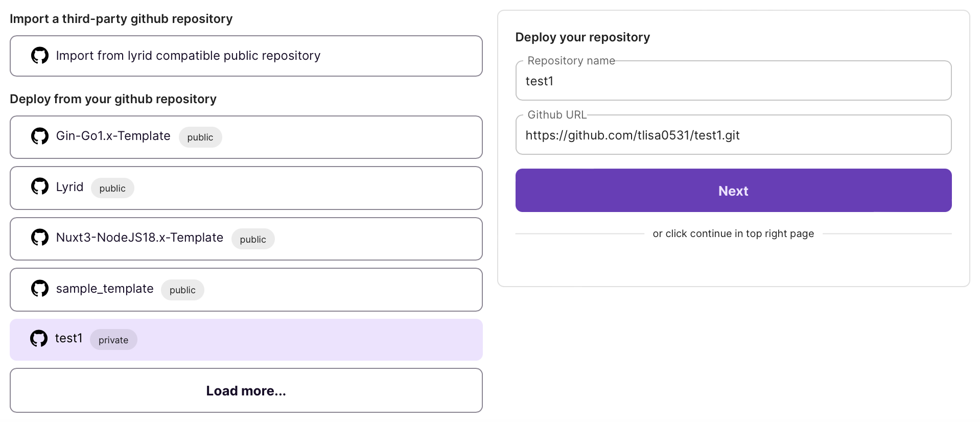This screenshot has height=422, width=980.
Task: Click GitHub icon next to test1
Action: (39, 338)
